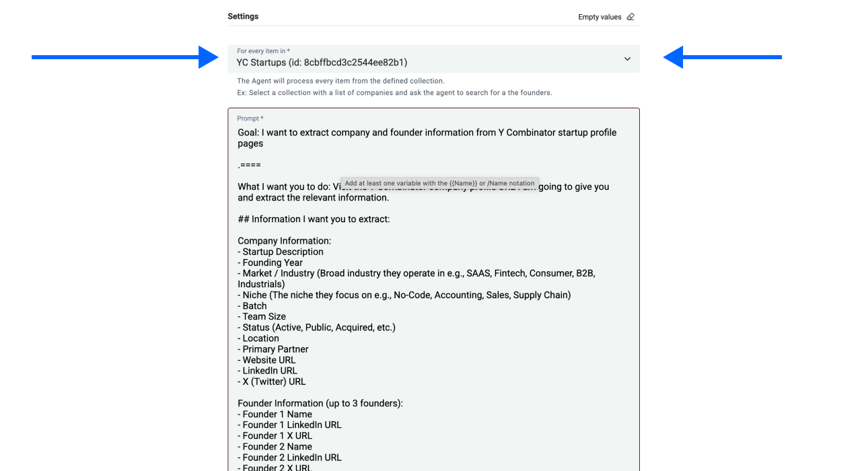This screenshot has width=868, height=471.
Task: Click the 'Founder Information' heading line
Action: 320,404
